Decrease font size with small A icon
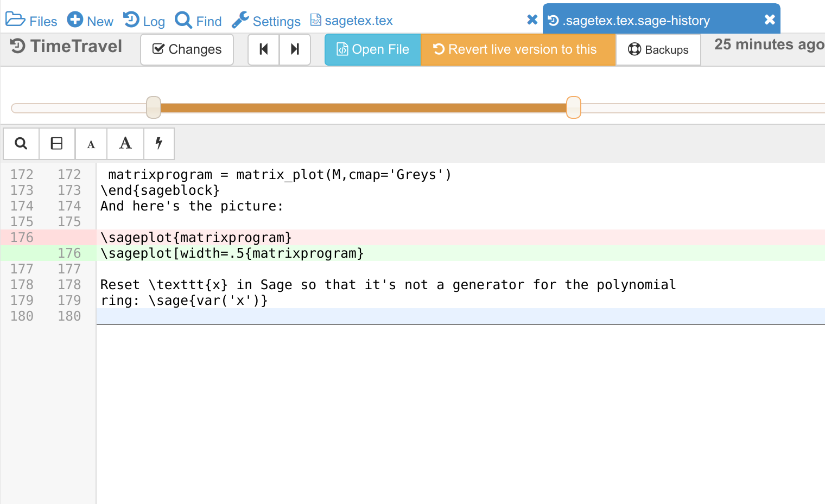The image size is (825, 504). tap(91, 144)
